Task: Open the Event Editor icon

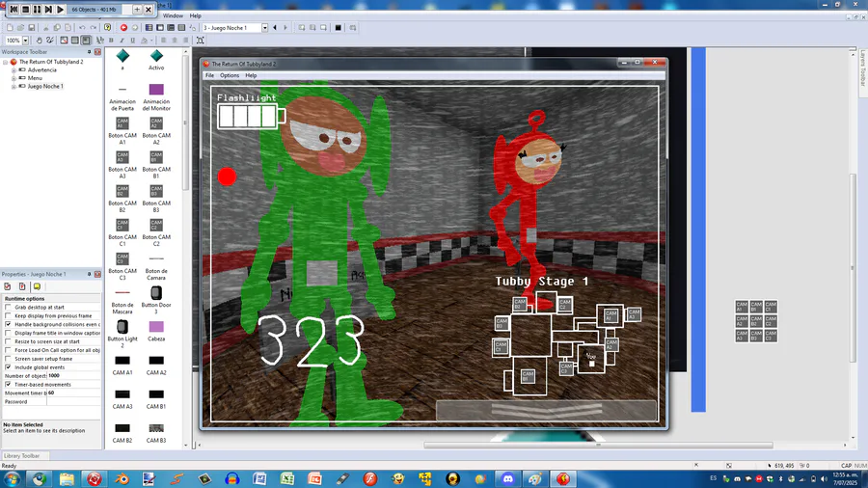Action: (x=171, y=28)
